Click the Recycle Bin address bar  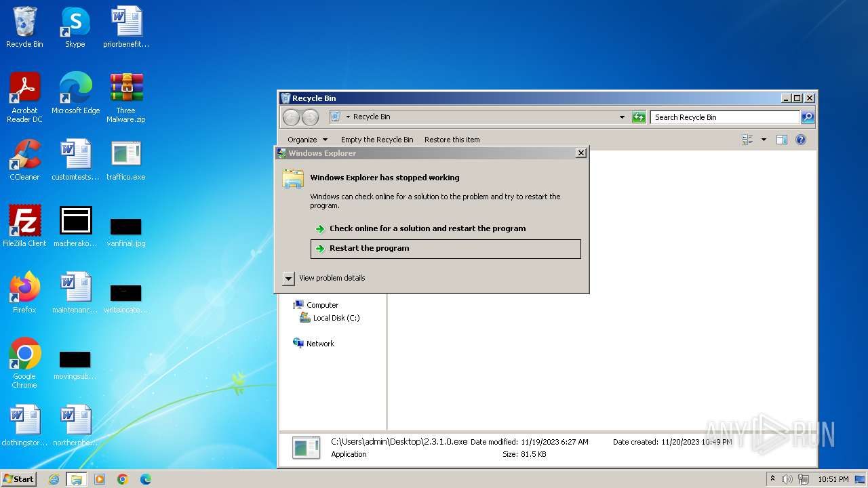pos(479,117)
